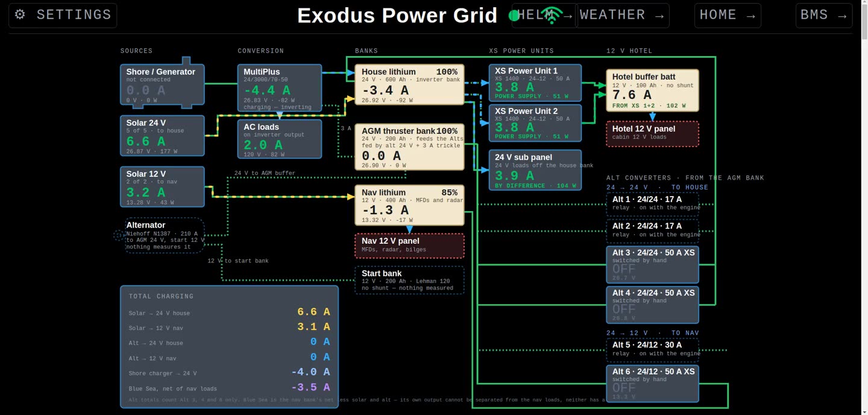The height and width of the screenshot is (415, 868).
Task: Go to the HELM page
Action: [x=546, y=16]
